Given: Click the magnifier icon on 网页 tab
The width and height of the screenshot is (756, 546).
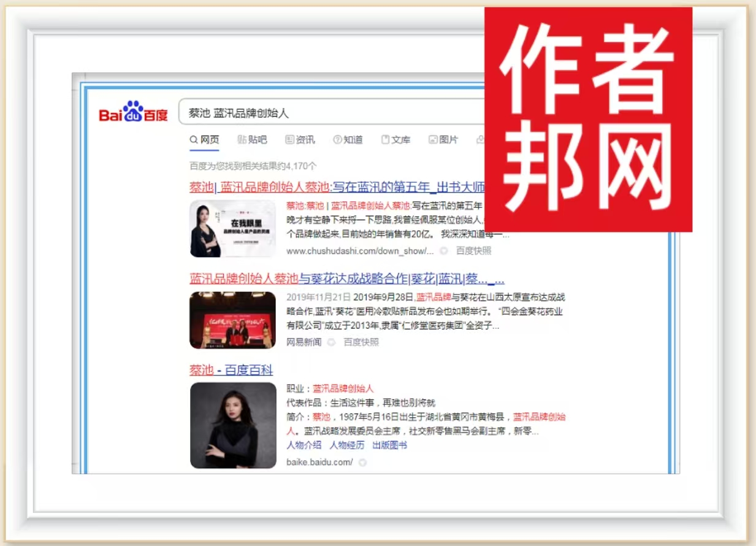Looking at the screenshot, I should pyautogui.click(x=193, y=140).
